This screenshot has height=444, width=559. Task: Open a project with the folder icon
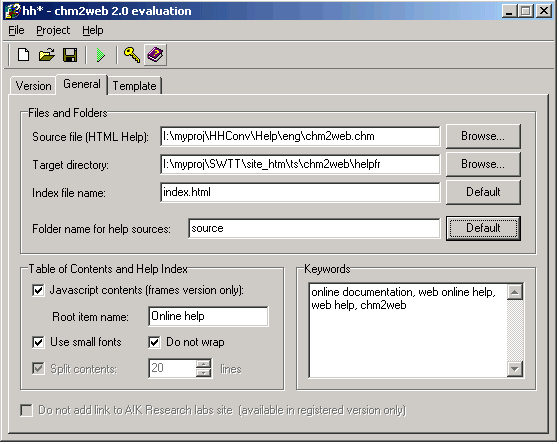pos(47,55)
